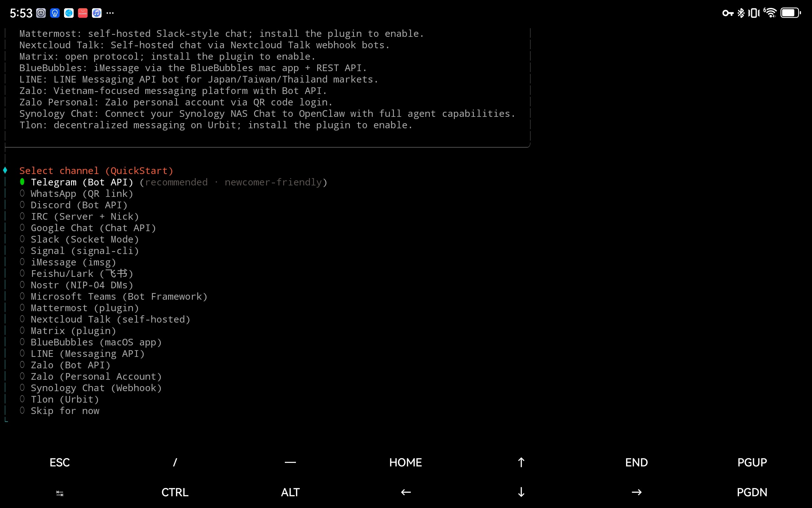The height and width of the screenshot is (508, 812).
Task: Select the WhatsApp (QR link) radio option
Action: tap(22, 194)
